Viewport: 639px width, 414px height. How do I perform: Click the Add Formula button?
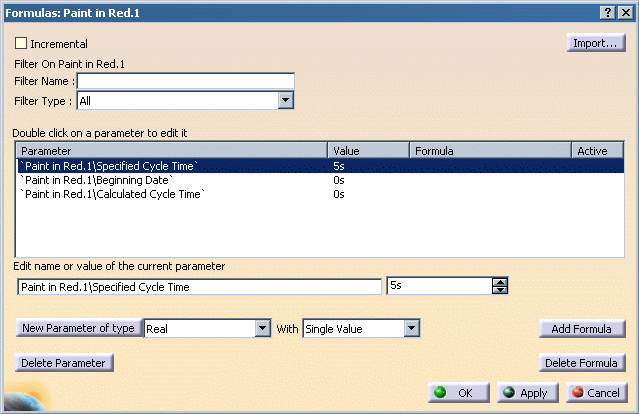[x=582, y=329]
